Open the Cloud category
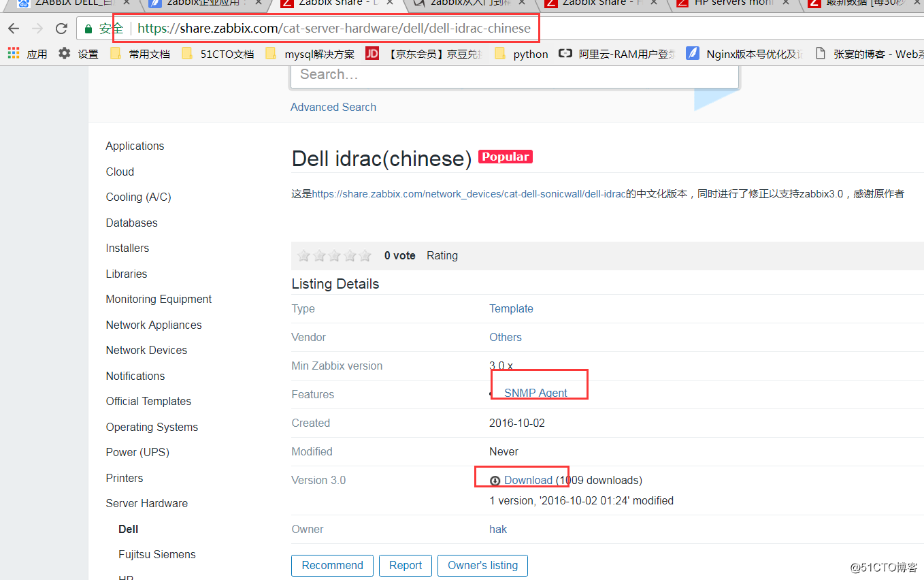The height and width of the screenshot is (580, 924). tap(120, 172)
